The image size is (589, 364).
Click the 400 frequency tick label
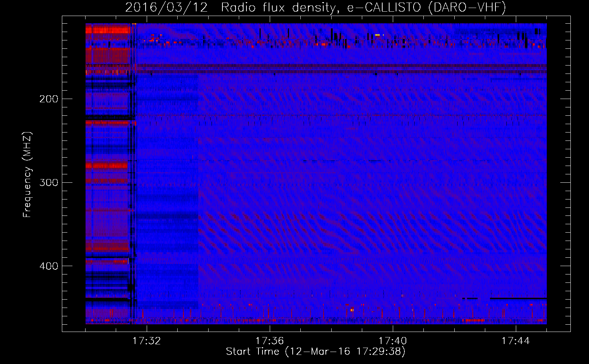(49, 266)
